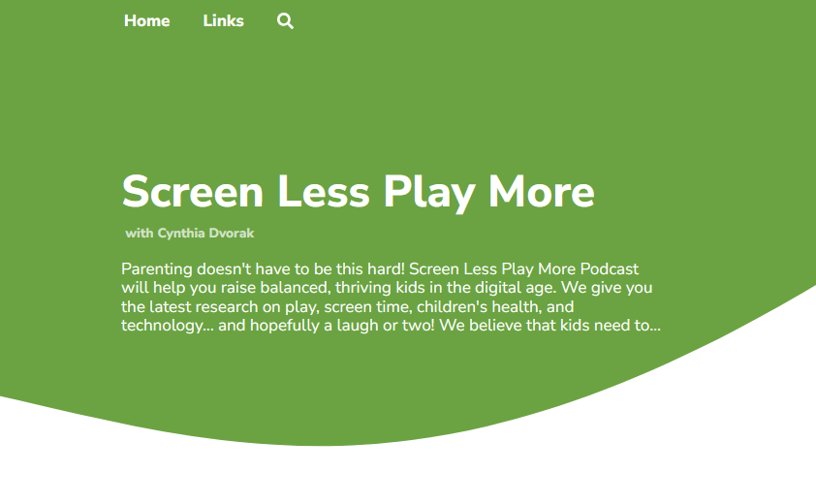Viewport: 816px width, 504px height.
Task: Click the podcast description paragraph
Action: [391, 298]
